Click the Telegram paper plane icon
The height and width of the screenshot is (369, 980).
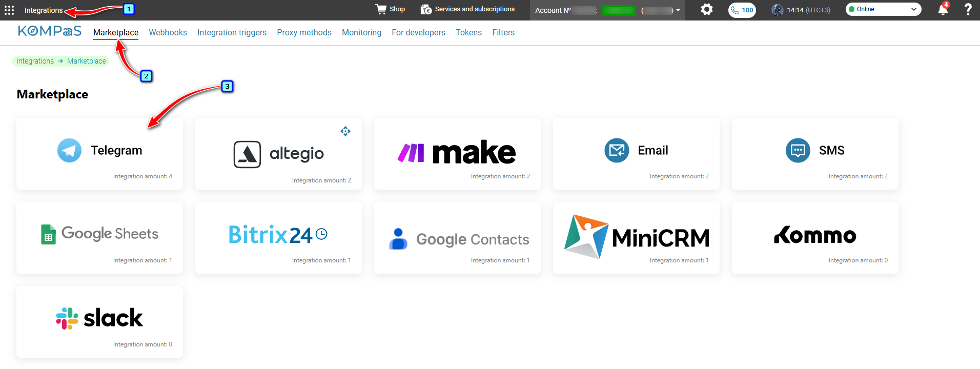pyautogui.click(x=69, y=150)
